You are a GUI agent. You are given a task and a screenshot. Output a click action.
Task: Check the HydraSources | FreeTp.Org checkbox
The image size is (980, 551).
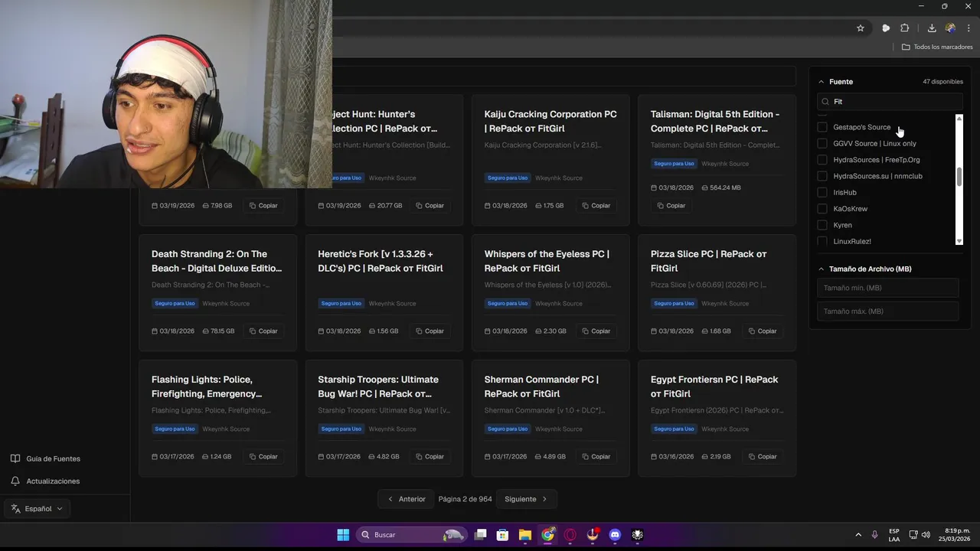pos(822,160)
